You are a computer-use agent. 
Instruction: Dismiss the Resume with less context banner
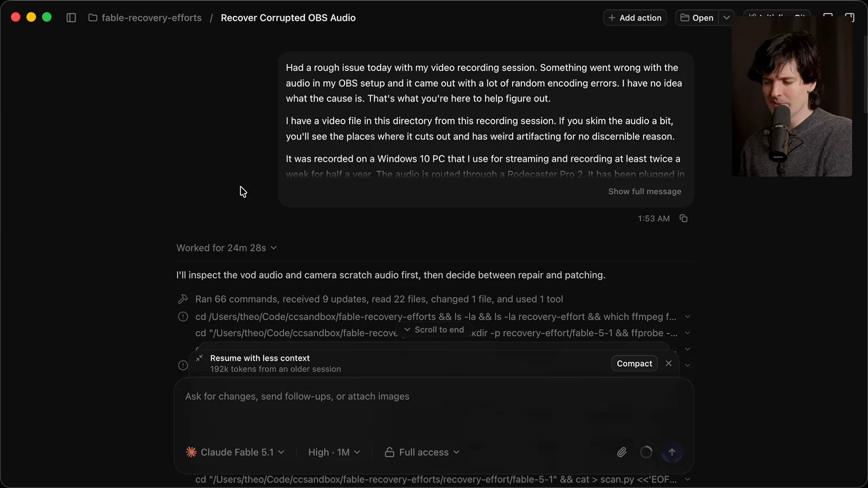pos(668,363)
